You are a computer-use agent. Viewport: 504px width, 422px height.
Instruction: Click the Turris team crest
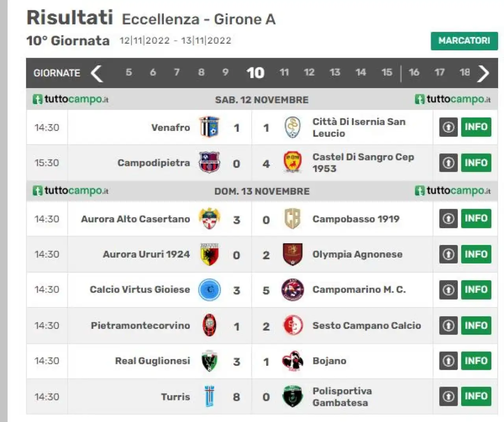209,396
